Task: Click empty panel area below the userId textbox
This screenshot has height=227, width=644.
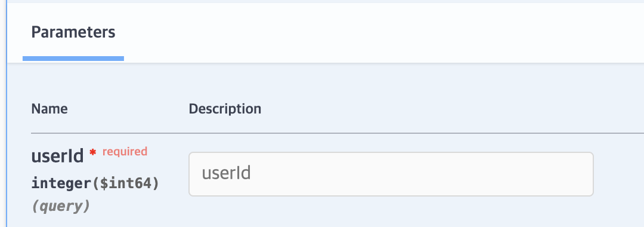Action: tap(391, 212)
